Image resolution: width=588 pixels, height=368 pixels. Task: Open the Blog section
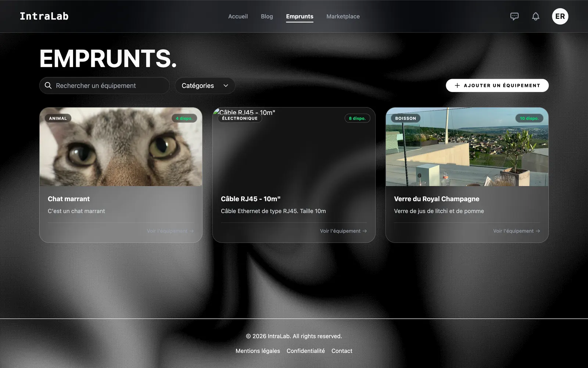(267, 16)
